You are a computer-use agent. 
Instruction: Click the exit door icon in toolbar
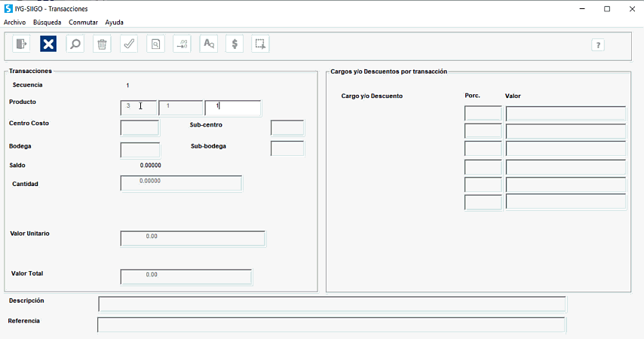click(21, 44)
